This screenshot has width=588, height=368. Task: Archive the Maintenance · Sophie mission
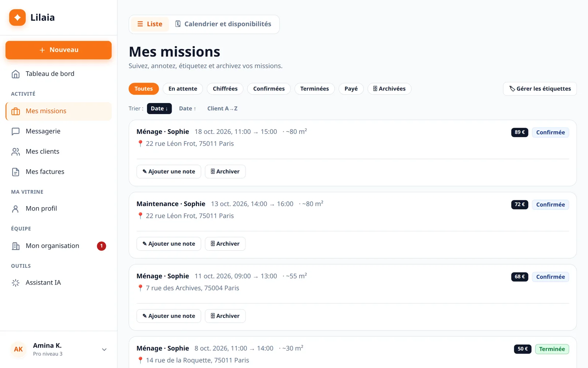225,244
